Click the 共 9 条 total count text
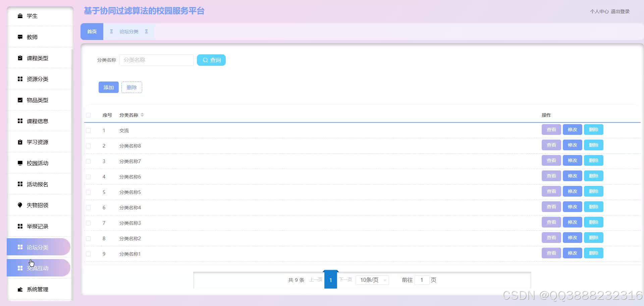Viewport: 644px width, 306px height. coord(296,280)
